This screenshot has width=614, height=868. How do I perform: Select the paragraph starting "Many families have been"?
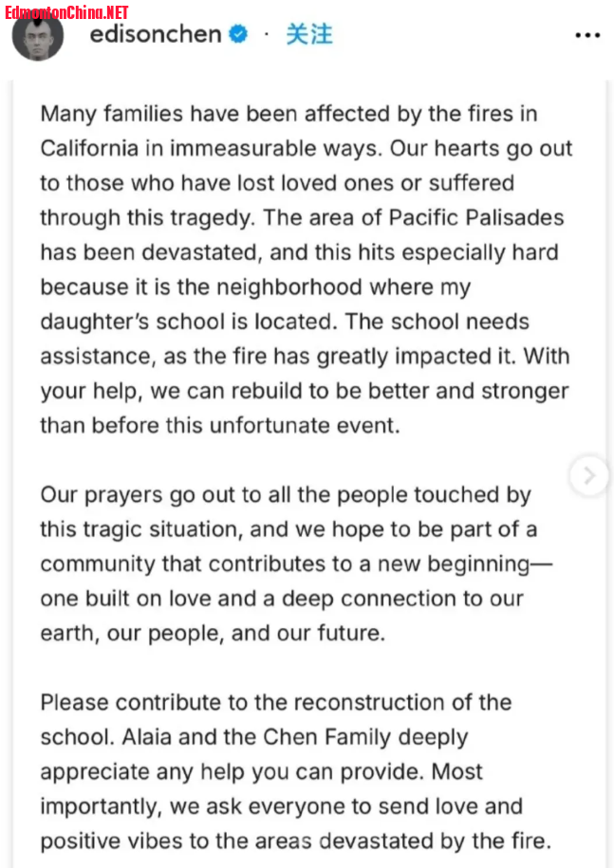tap(306, 269)
